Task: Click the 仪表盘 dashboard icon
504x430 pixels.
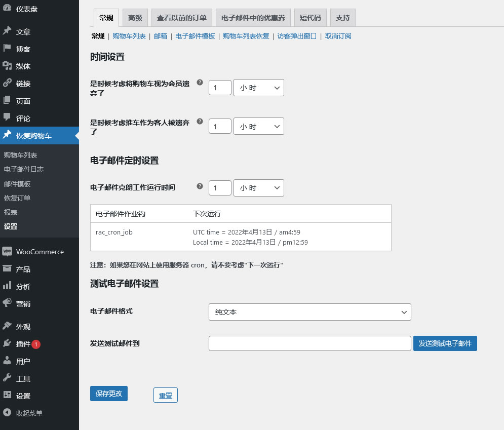Action: tap(7, 8)
